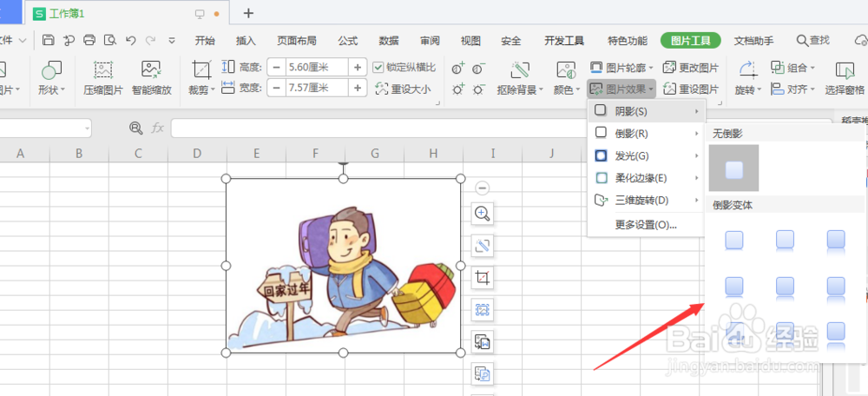Click Reset Size (重设大小) button
This screenshot has width=868, height=396.
point(403,89)
